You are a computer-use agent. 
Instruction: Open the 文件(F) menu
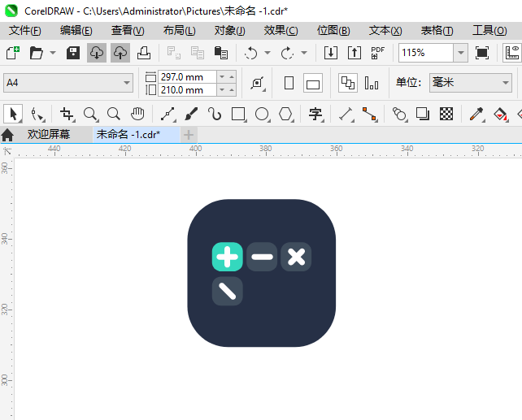tap(25, 31)
